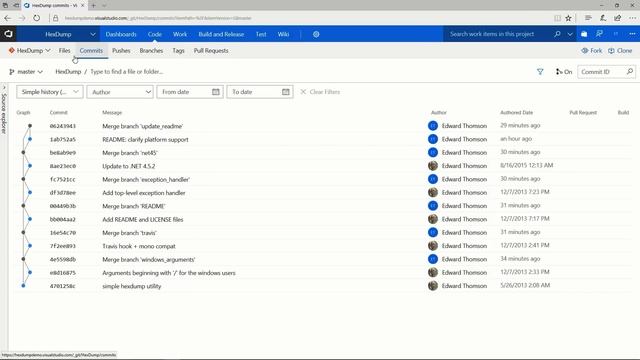Click the filter funnel icon
The width and height of the screenshot is (640, 360).
coord(540,72)
